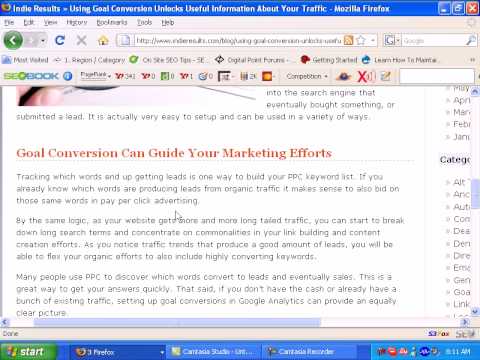Click the red X highlight toolbar icon
This screenshot has height=360, width=480.
pos(366,76)
